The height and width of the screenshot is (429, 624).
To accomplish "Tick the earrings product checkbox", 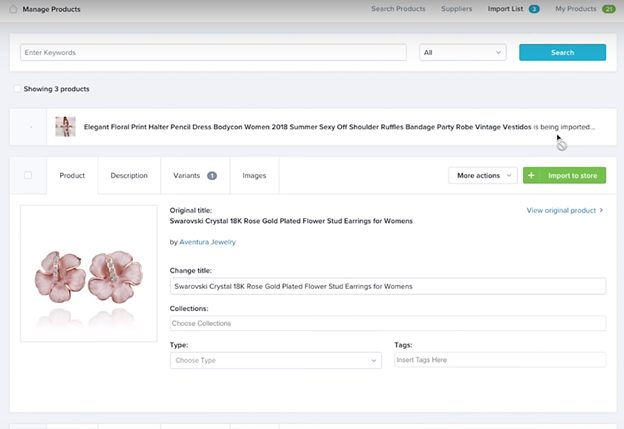I will 28,175.
